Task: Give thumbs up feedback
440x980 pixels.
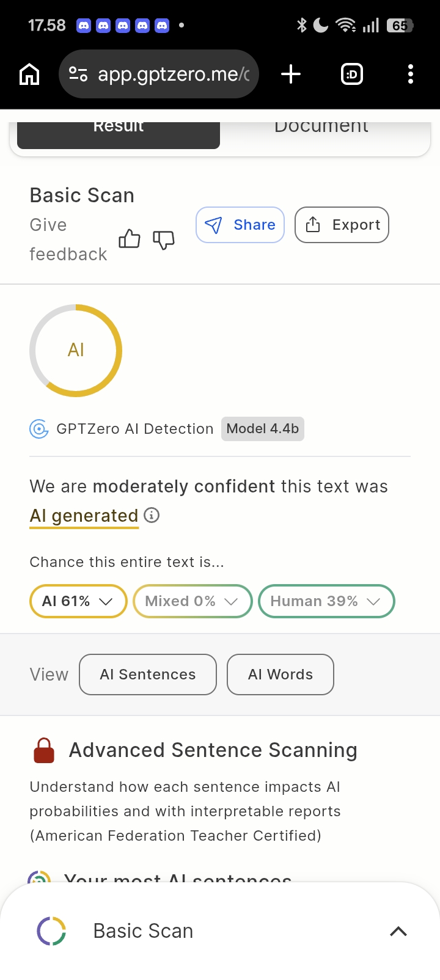Action: point(129,239)
